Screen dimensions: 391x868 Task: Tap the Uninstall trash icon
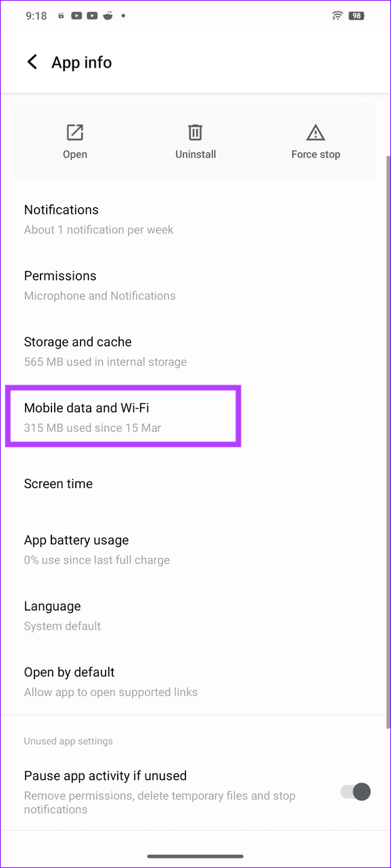[195, 133]
